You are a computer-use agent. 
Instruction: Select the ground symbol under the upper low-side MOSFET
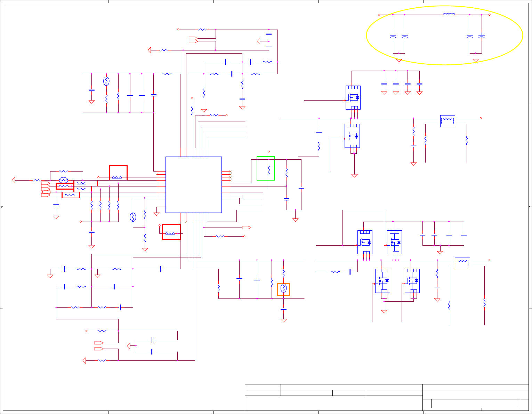pos(354,176)
